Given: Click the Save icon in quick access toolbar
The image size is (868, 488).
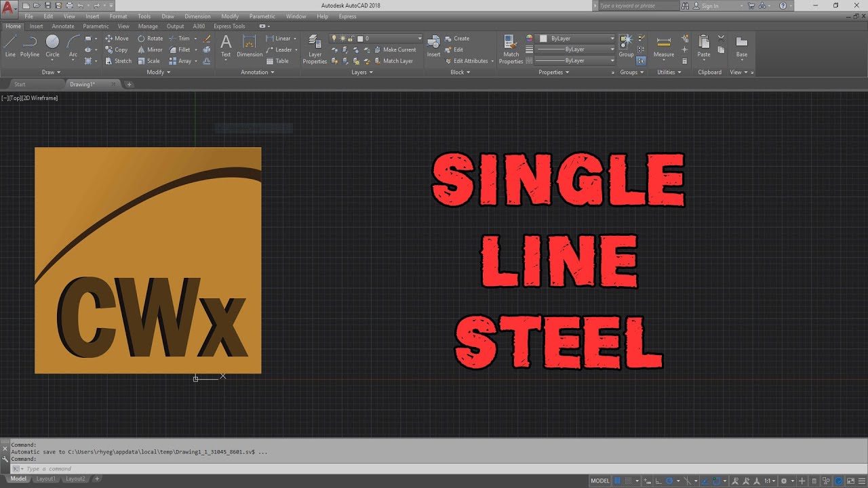Looking at the screenshot, I should [48, 5].
